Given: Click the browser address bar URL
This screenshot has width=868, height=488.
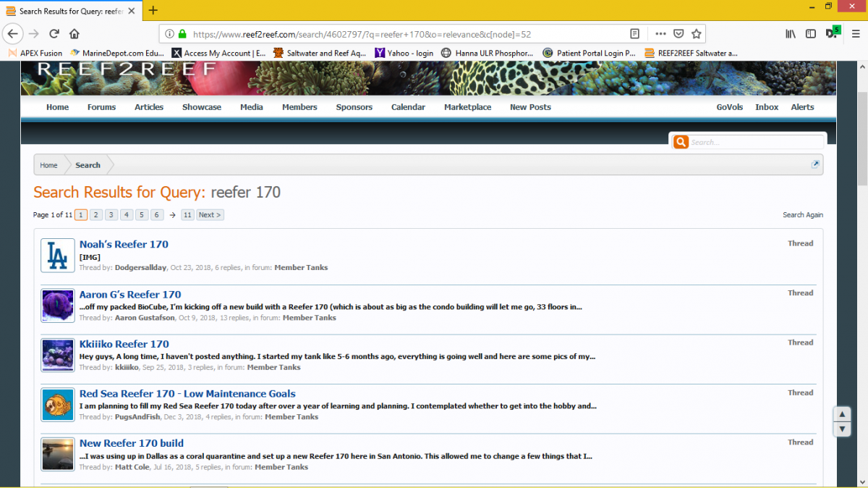Looking at the screenshot, I should point(362,34).
